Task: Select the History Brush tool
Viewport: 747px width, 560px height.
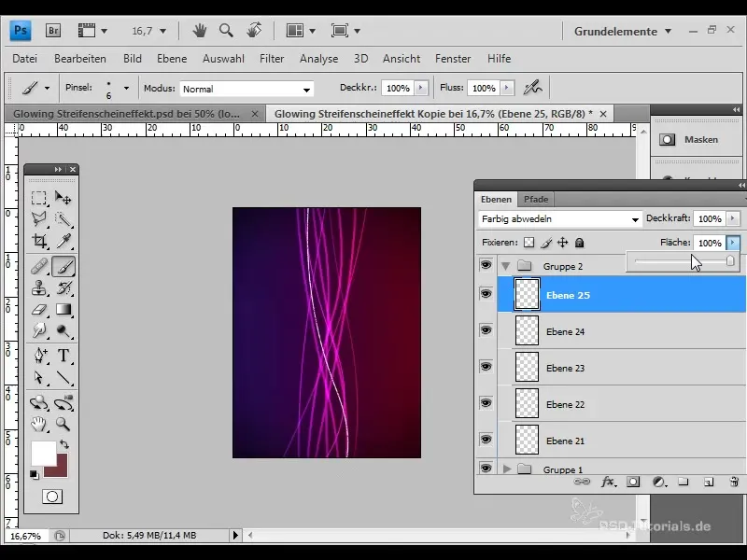Action: 63,287
